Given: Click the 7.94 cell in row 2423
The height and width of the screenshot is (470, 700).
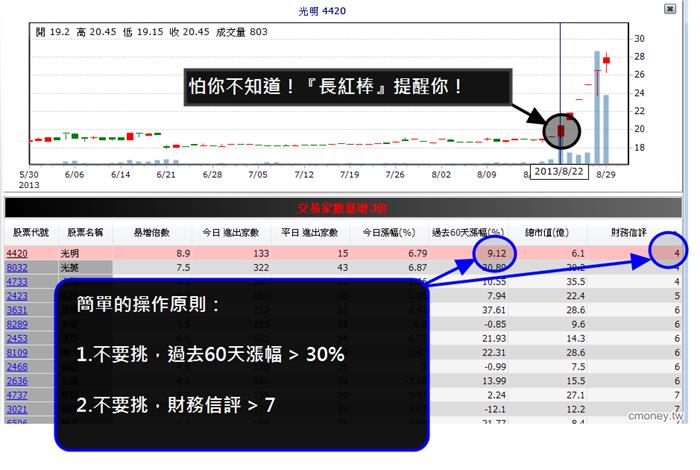Looking at the screenshot, I should (497, 296).
